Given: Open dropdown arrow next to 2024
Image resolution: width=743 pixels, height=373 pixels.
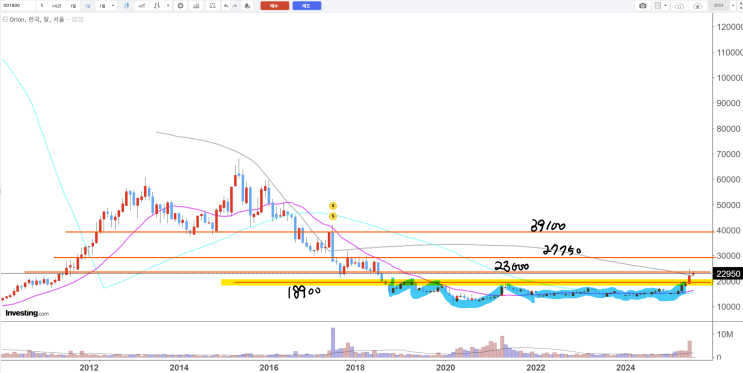Looking at the screenshot, I should [733, 6].
